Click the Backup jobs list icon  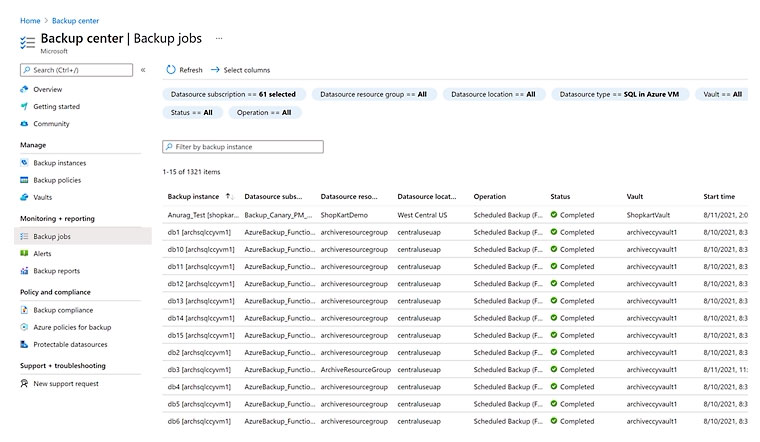24,237
